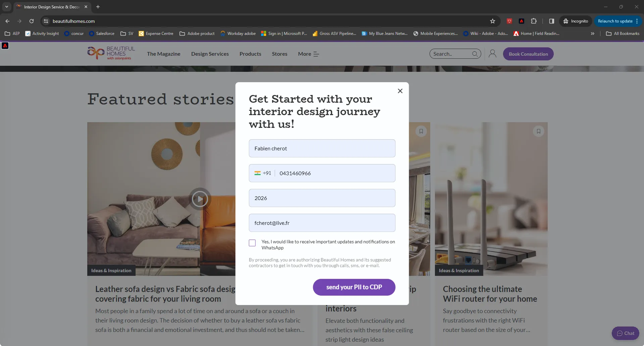This screenshot has height=346, width=644.
Task: Open the All Bookmarks folder
Action: 623,34
